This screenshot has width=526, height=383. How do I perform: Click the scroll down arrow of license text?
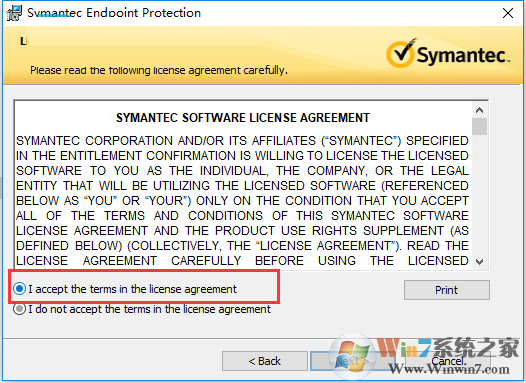tap(479, 262)
